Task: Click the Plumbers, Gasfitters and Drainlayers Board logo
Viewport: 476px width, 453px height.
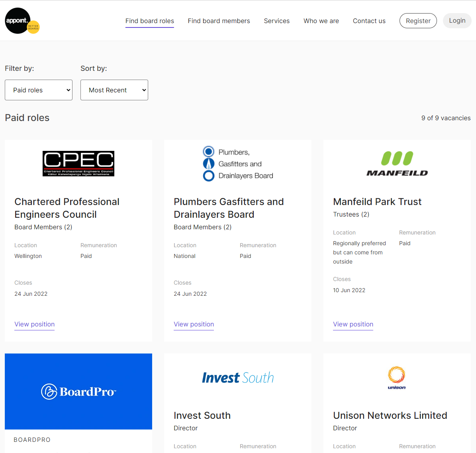Action: click(x=238, y=164)
